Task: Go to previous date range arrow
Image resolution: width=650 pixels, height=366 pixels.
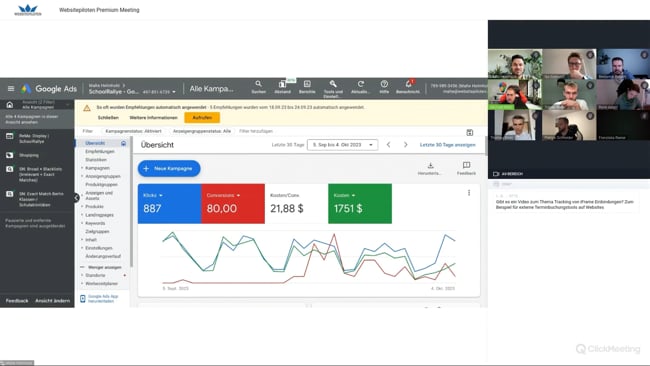Action: [x=388, y=145]
